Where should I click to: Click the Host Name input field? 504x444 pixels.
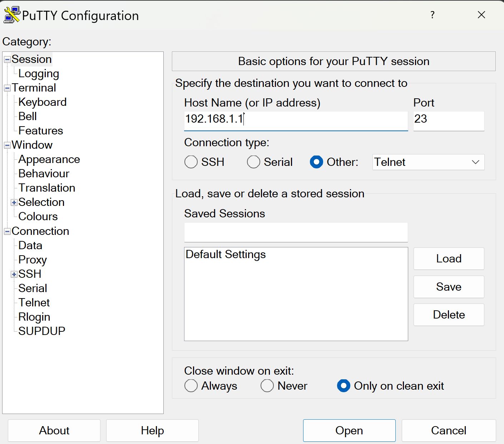(296, 121)
